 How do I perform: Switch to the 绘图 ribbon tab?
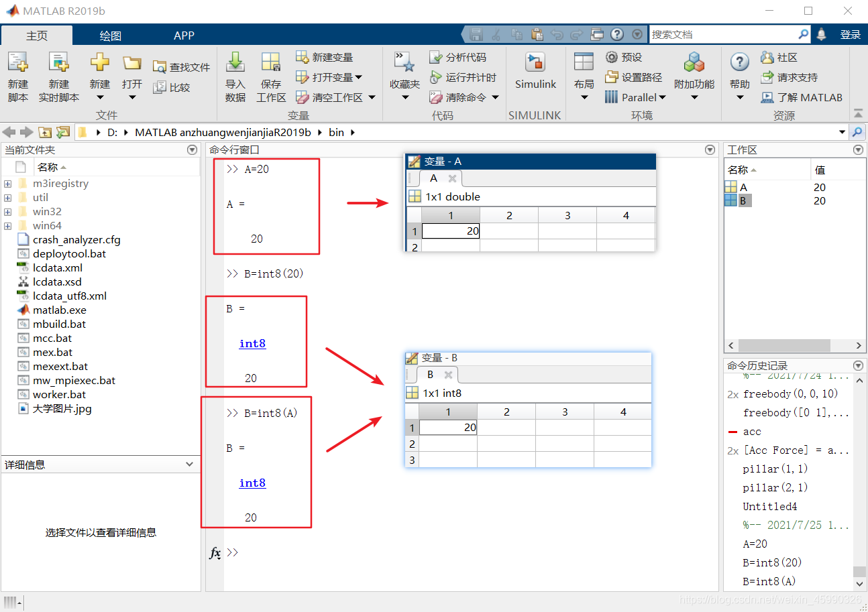[110, 35]
